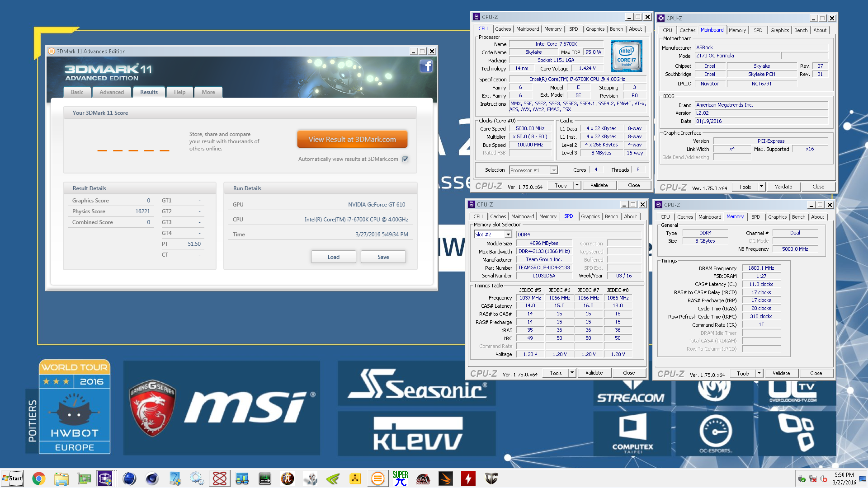Open the NVIDIA green logo taskbar icon

point(333,479)
